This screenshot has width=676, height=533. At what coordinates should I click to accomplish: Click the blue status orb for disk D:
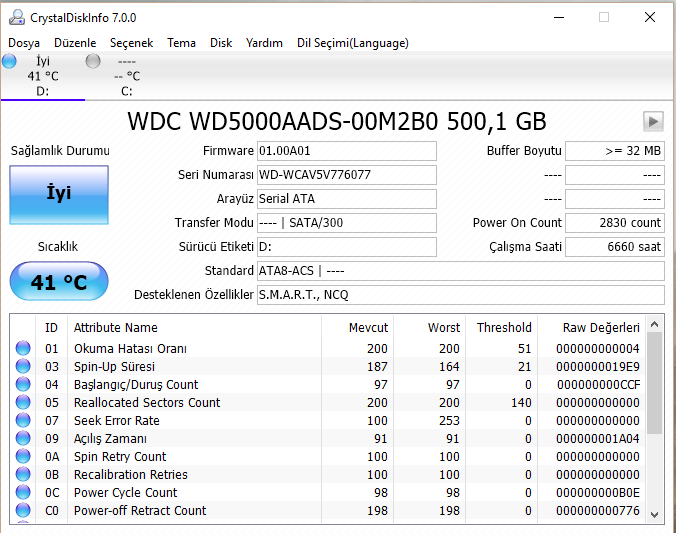pyautogui.click(x=10, y=61)
